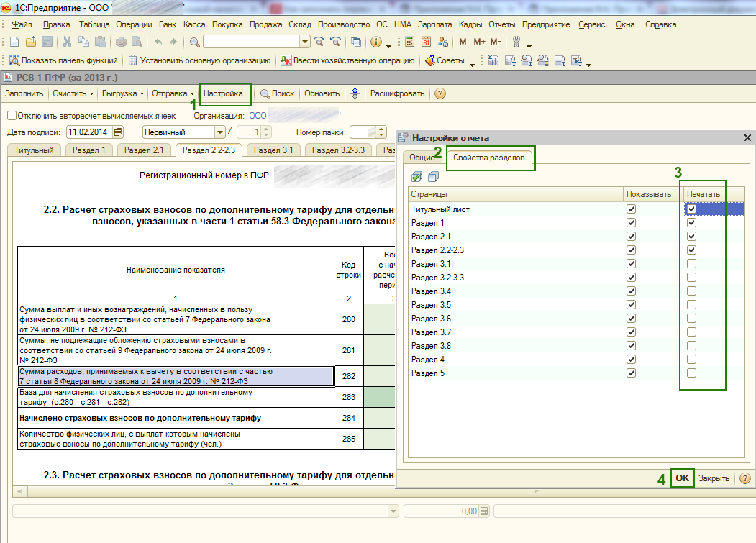Click the help question mark beside Расшифровать

click(x=440, y=93)
